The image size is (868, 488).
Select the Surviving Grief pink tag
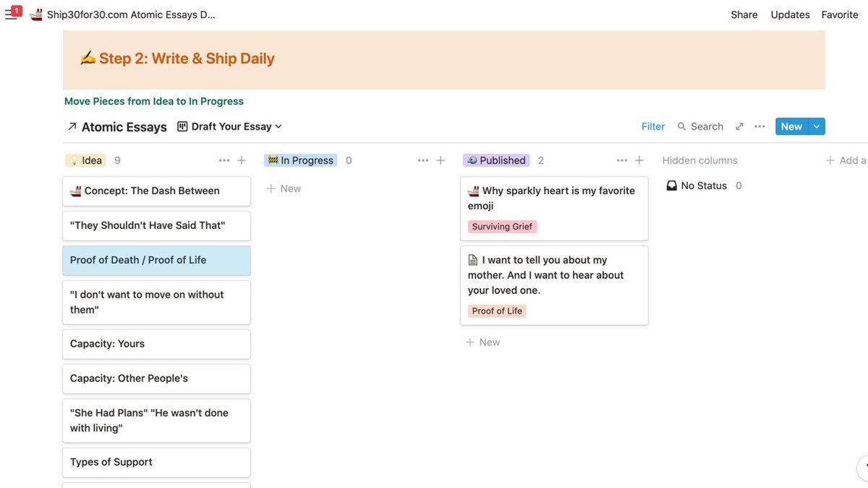click(x=502, y=227)
